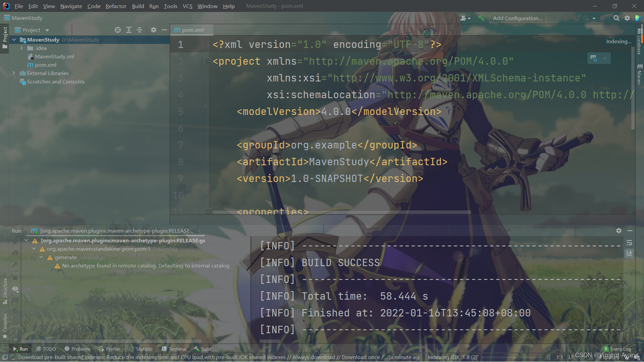This screenshot has height=362, width=644.
Task: Open the File menu
Action: pos(19,6)
